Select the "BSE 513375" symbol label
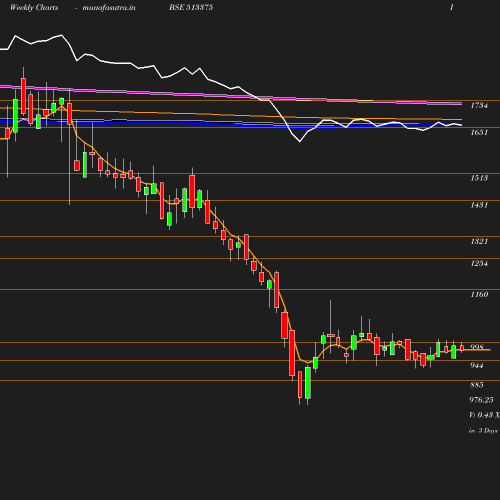 [191, 7]
